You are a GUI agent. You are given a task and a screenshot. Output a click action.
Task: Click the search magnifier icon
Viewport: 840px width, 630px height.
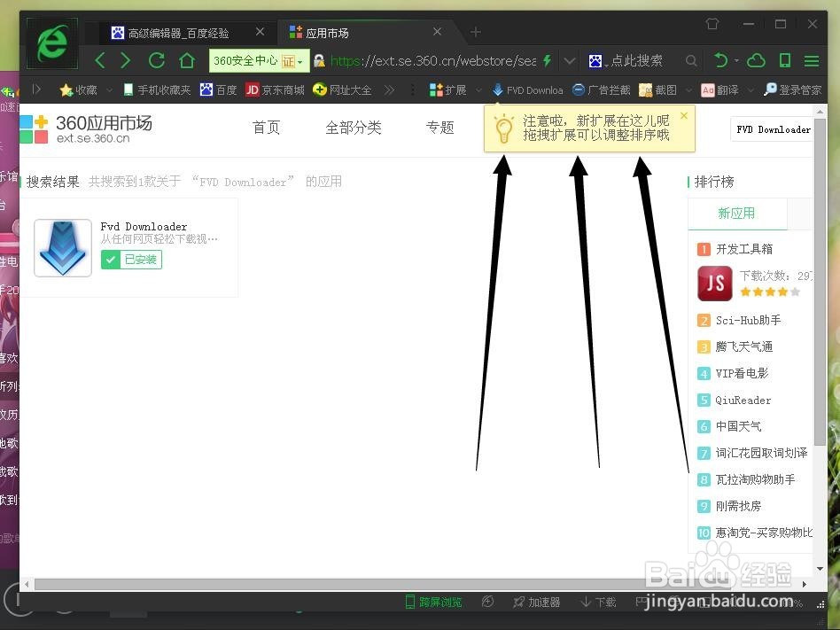(x=691, y=61)
